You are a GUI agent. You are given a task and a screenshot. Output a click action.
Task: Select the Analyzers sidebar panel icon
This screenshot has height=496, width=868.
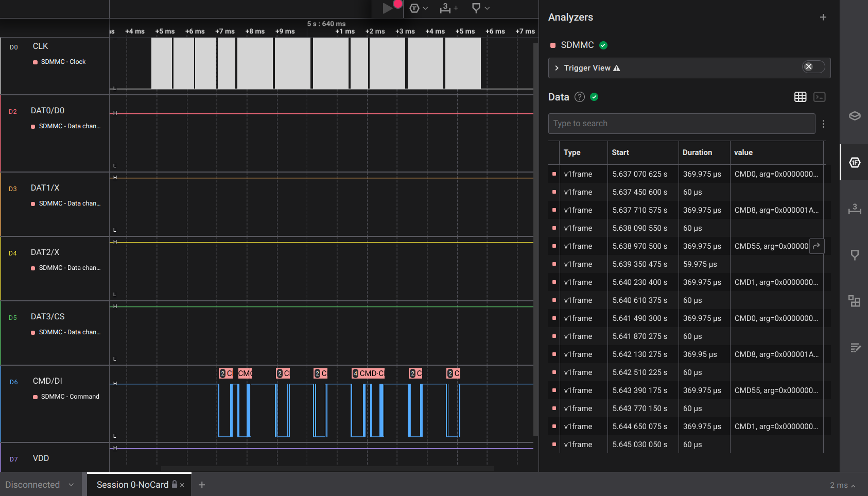pyautogui.click(x=855, y=163)
